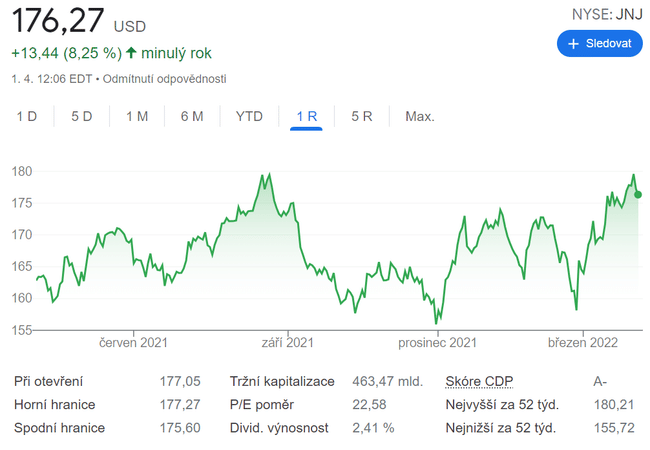Click the NYSE: JNJ ticker label
This screenshot has height=450, width=650.
pos(607,13)
